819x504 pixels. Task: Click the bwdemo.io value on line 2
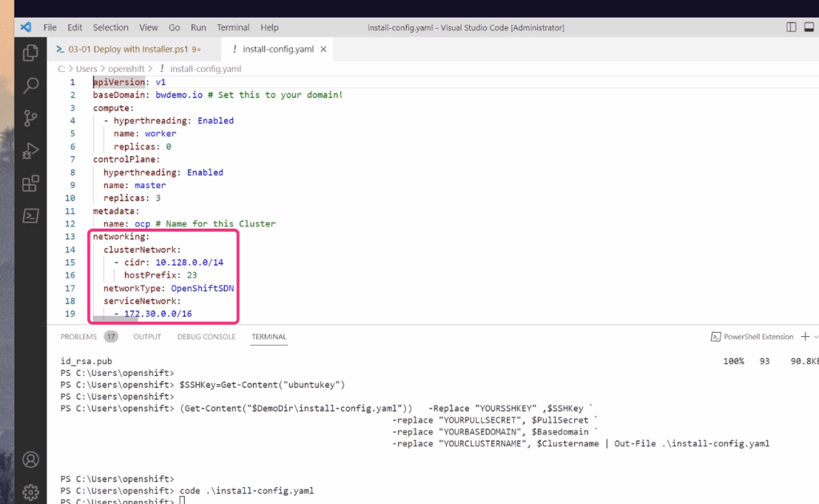pyautogui.click(x=179, y=95)
